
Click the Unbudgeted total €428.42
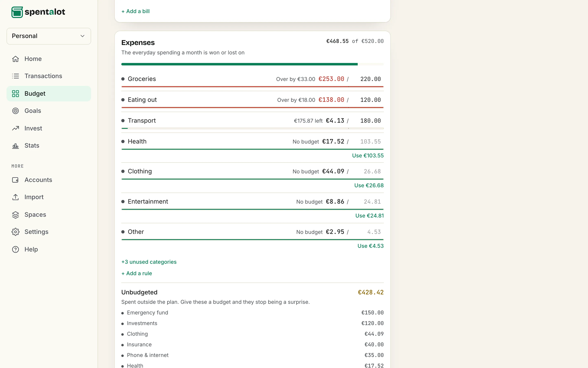[371, 292]
